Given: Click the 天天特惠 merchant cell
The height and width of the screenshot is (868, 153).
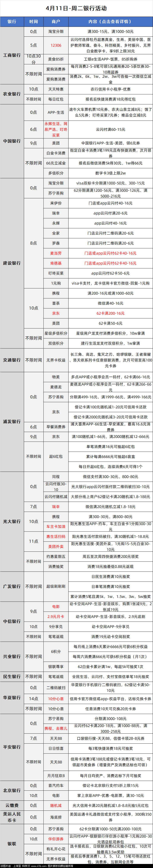Looking at the screenshot, I should click(x=56, y=89).
